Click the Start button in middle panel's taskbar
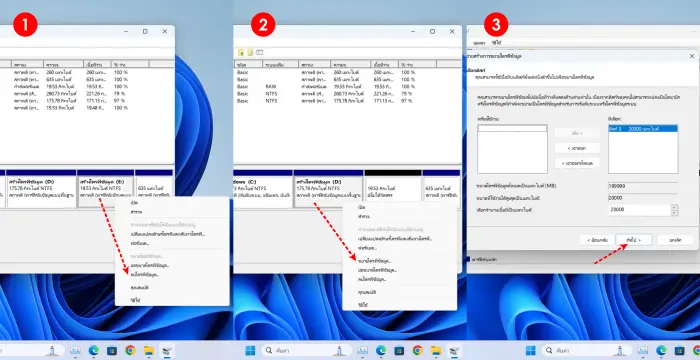Image resolution: width=700 pixels, height=360 pixels. 250,351
